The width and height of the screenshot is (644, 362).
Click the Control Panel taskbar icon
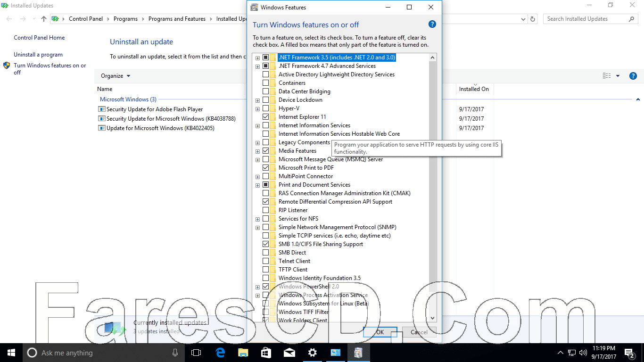click(x=335, y=353)
